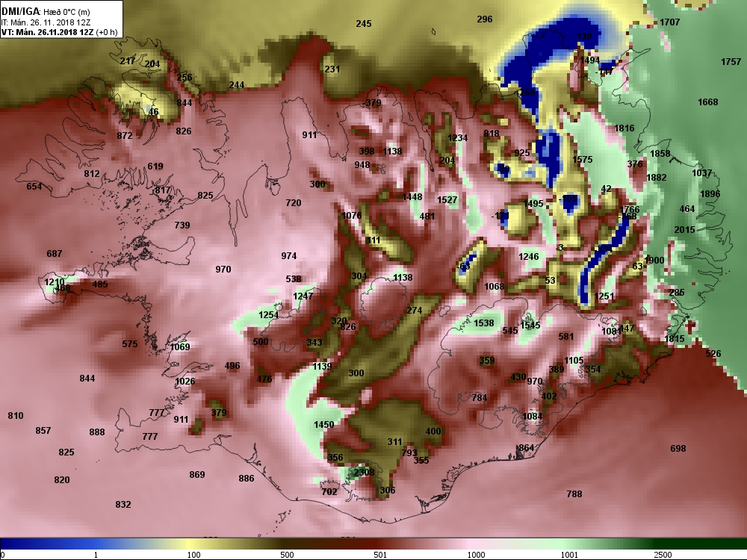The height and width of the screenshot is (560, 747).
Task: Pick the map value 739
Action: [182, 225]
